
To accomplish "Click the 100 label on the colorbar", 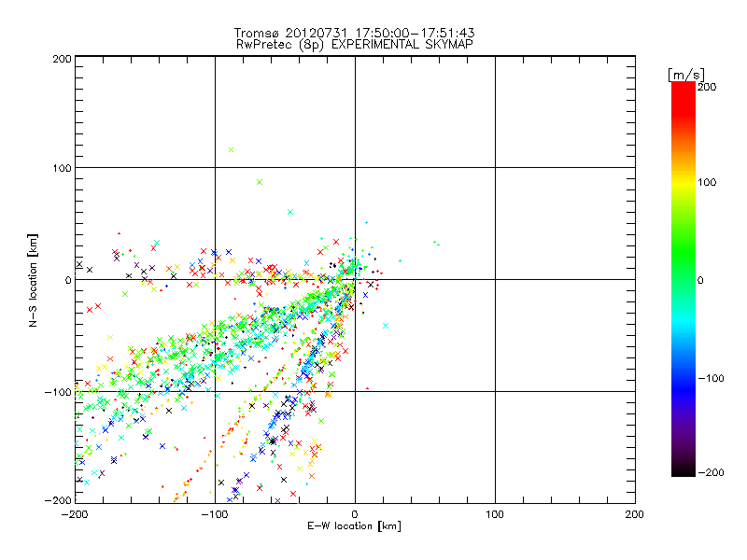I will coord(707,182).
